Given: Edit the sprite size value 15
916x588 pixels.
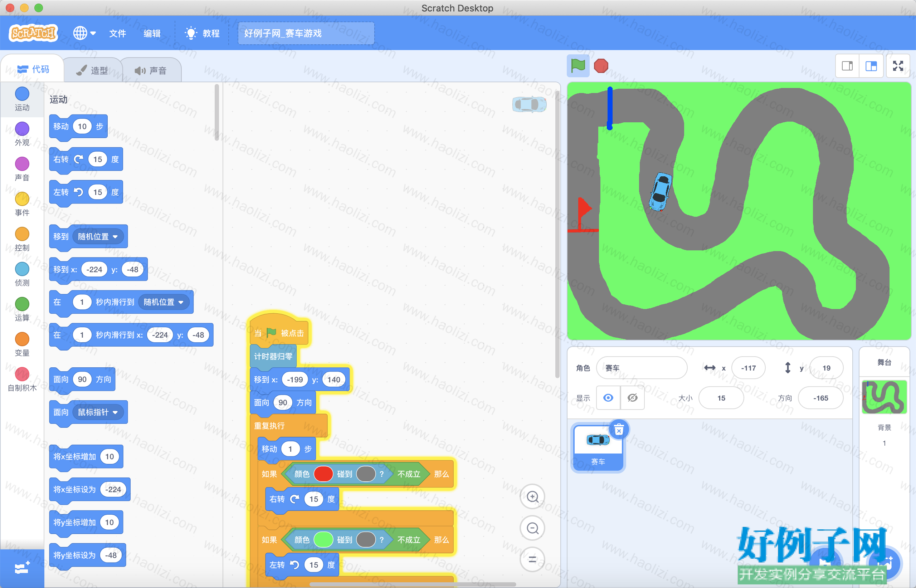Looking at the screenshot, I should [721, 398].
